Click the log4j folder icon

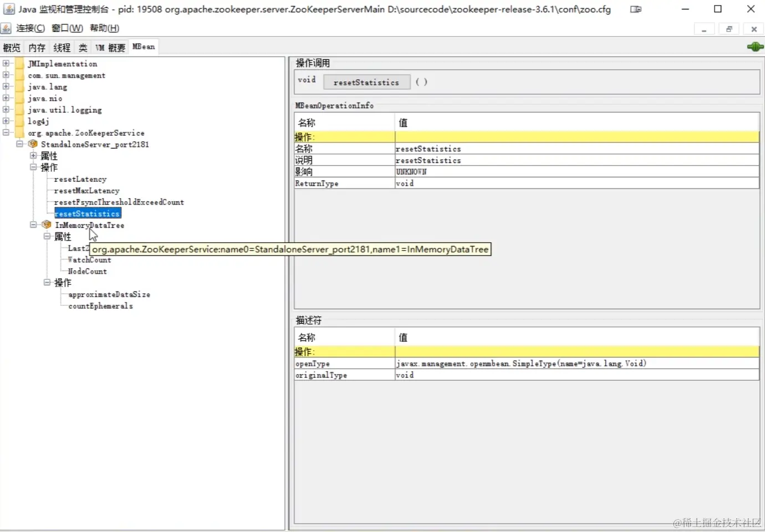click(20, 121)
